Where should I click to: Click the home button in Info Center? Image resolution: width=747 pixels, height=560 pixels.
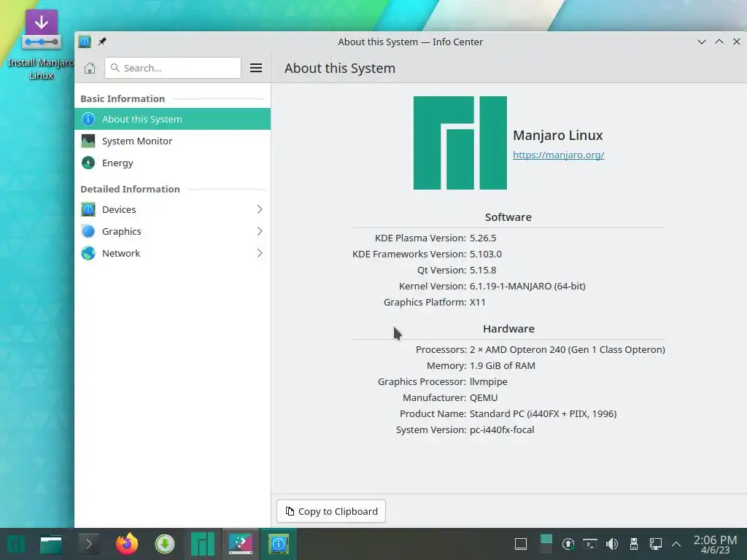click(x=90, y=68)
